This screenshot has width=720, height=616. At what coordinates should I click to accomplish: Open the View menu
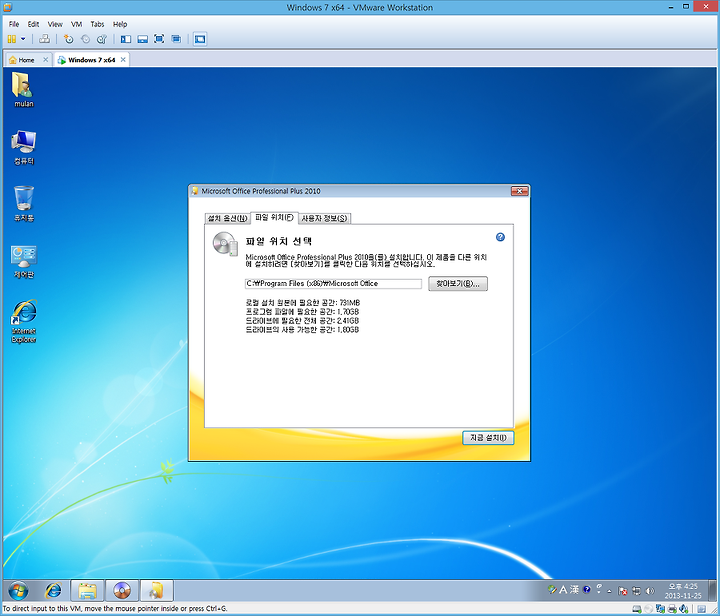[x=55, y=24]
